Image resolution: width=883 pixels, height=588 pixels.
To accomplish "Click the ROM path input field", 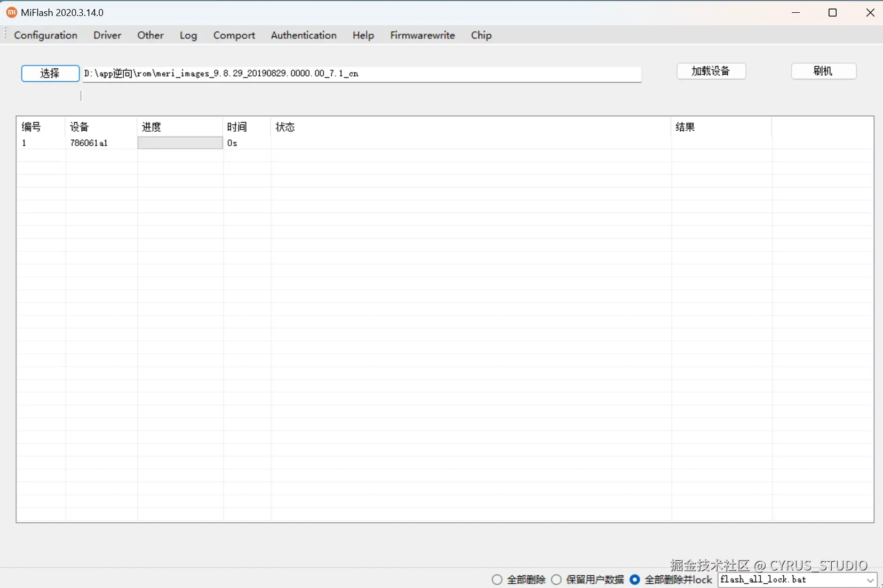I will click(x=362, y=74).
